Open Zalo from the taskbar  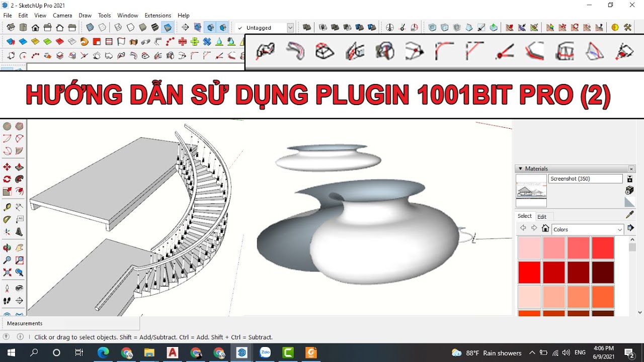coord(265,353)
